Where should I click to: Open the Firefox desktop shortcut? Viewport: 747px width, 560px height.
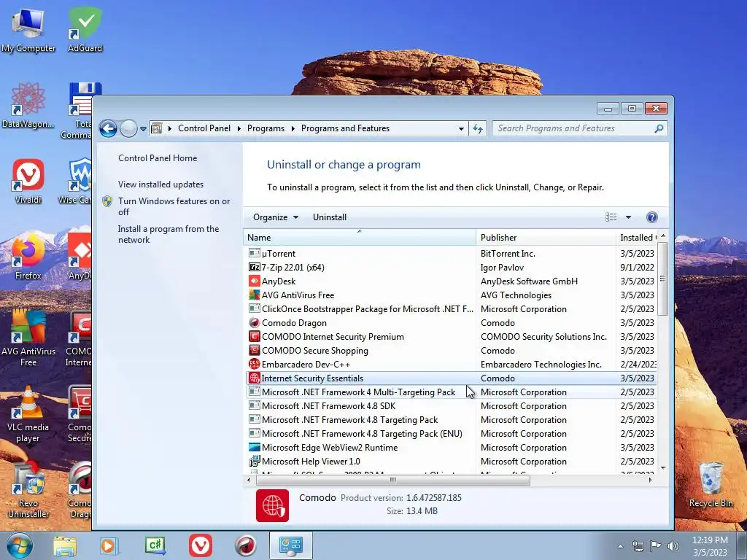tap(28, 256)
